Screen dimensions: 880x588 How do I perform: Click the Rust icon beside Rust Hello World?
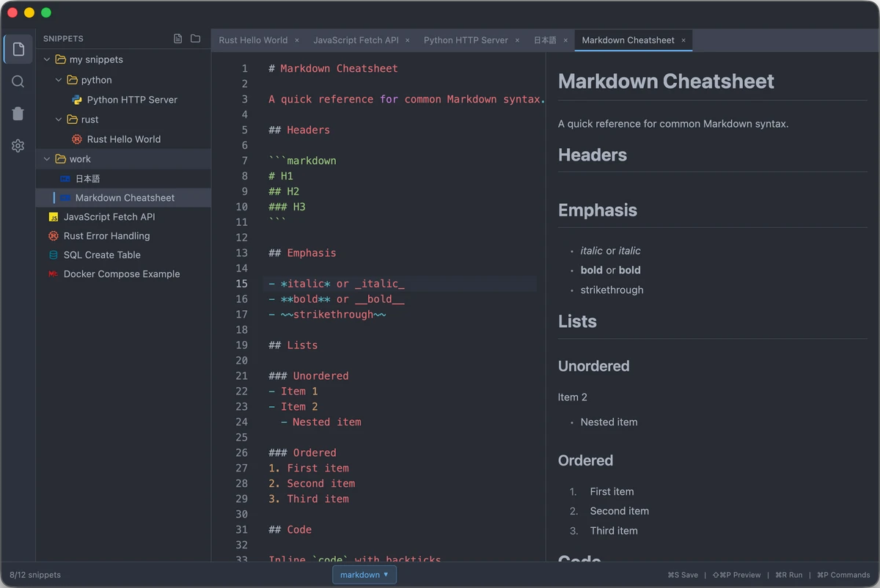[77, 139]
